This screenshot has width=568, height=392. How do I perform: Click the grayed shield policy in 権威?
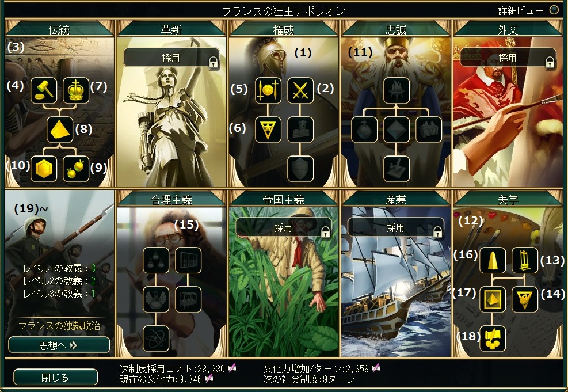(300, 169)
